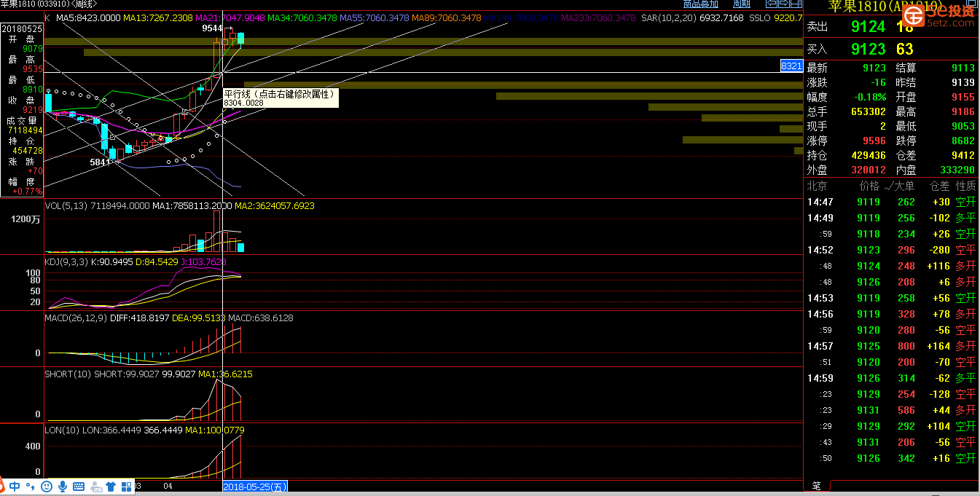Toggle the √大单 column header
This screenshot has width=980, height=496.
[899, 186]
